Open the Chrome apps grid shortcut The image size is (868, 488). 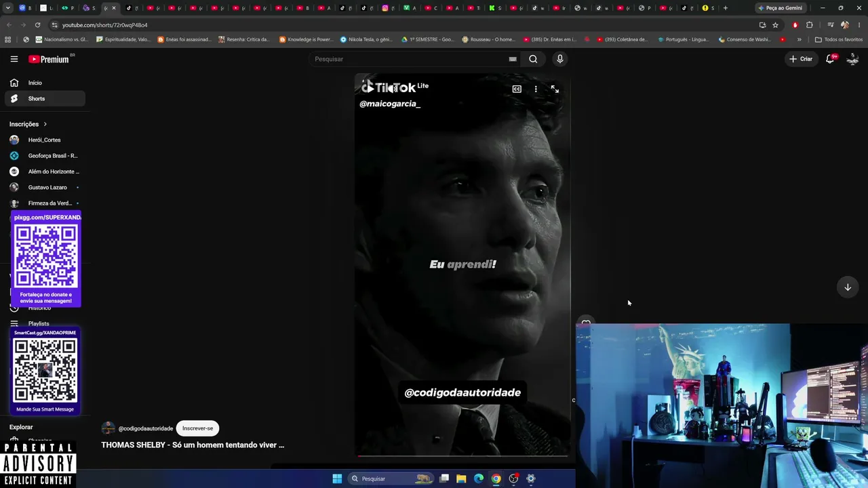pos(8,39)
